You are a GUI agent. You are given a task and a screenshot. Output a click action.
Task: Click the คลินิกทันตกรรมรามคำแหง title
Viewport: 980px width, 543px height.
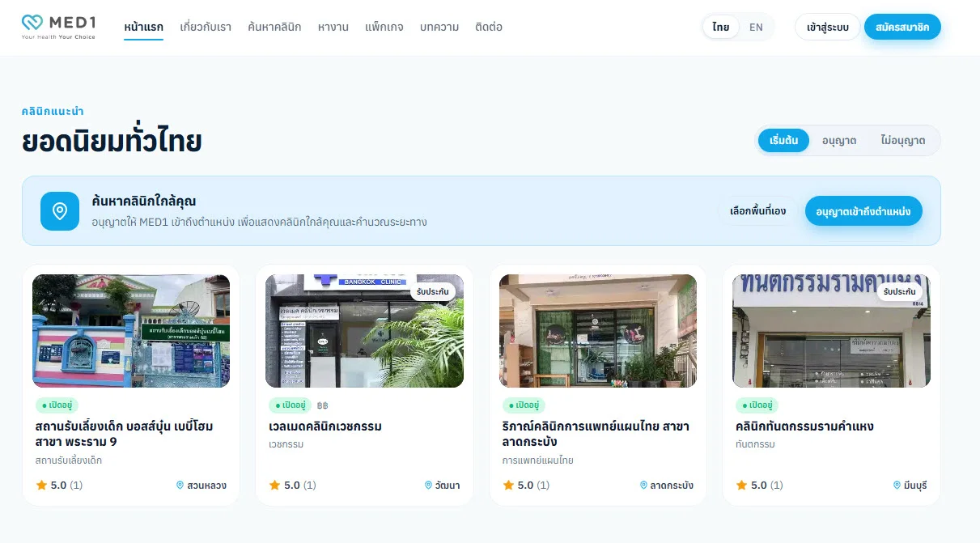(804, 426)
